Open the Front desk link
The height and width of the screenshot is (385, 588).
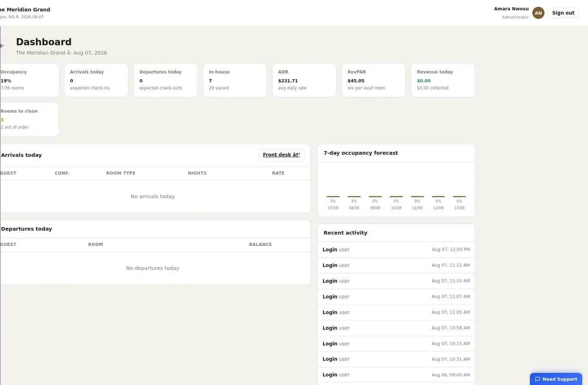pos(281,155)
